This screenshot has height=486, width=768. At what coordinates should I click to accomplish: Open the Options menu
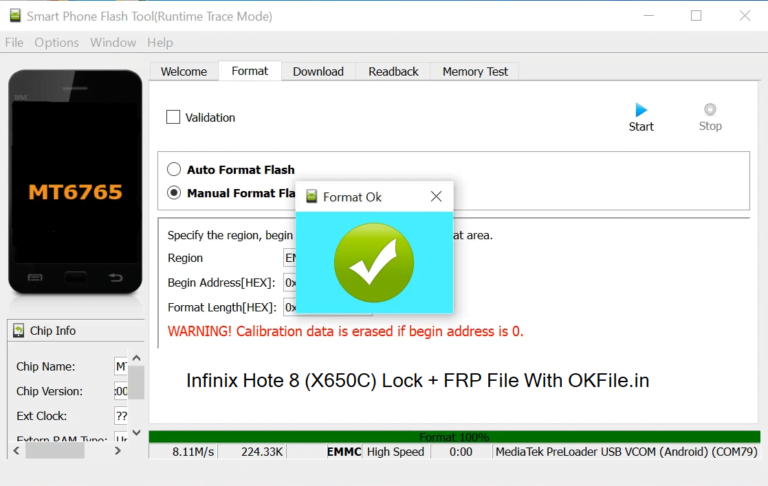pos(56,43)
